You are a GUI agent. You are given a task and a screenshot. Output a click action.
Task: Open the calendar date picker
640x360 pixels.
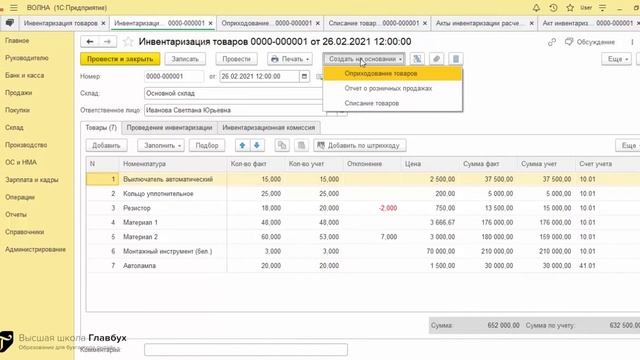(304, 76)
